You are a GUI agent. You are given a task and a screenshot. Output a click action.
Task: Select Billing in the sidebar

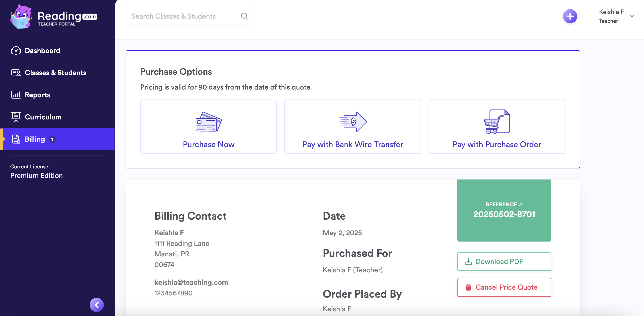[x=35, y=139]
